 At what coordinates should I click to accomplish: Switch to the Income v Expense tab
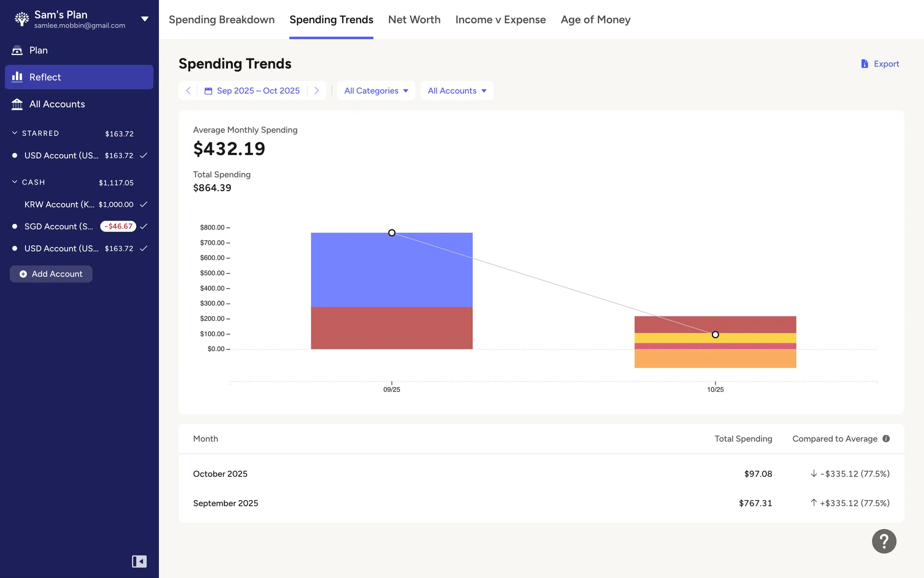[x=500, y=20]
